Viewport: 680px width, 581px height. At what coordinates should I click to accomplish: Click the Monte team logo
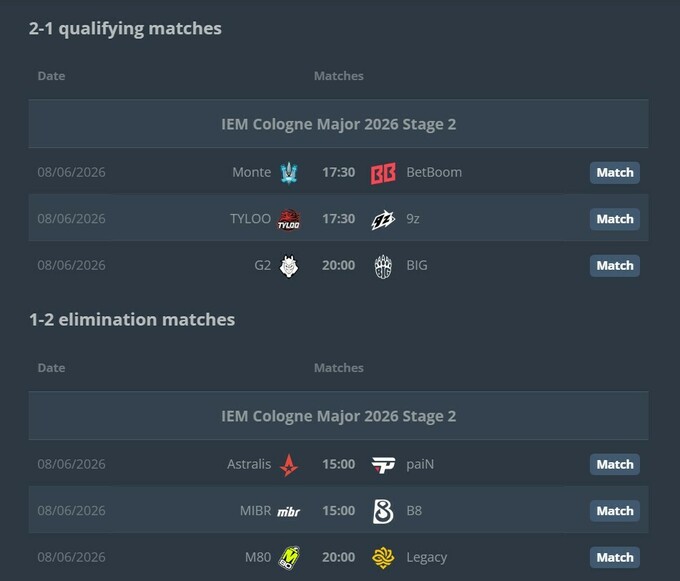point(289,173)
